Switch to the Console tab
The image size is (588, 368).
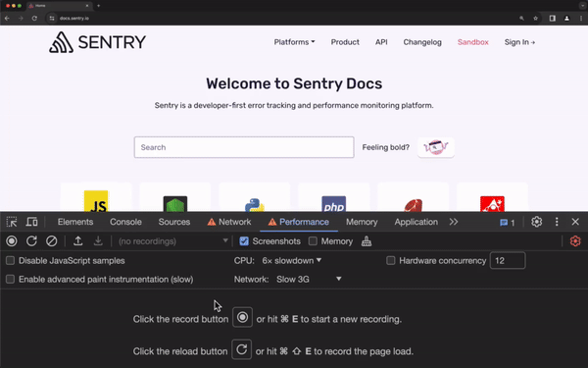(x=125, y=222)
